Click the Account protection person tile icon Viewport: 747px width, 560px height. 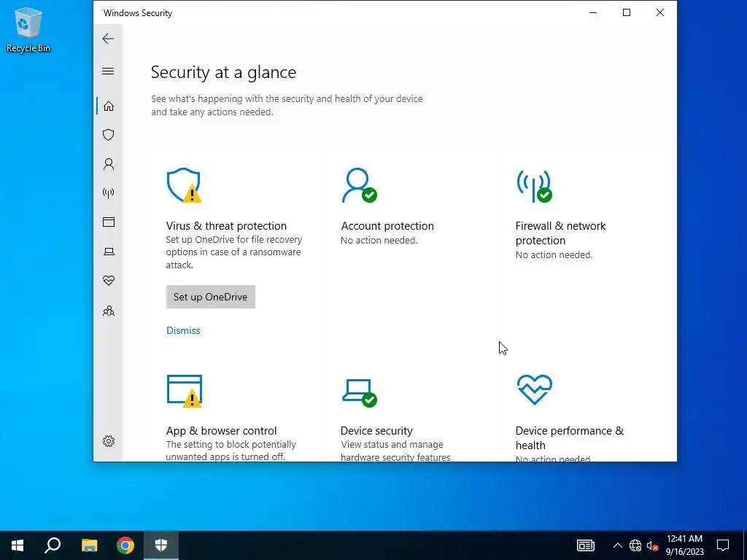[359, 185]
